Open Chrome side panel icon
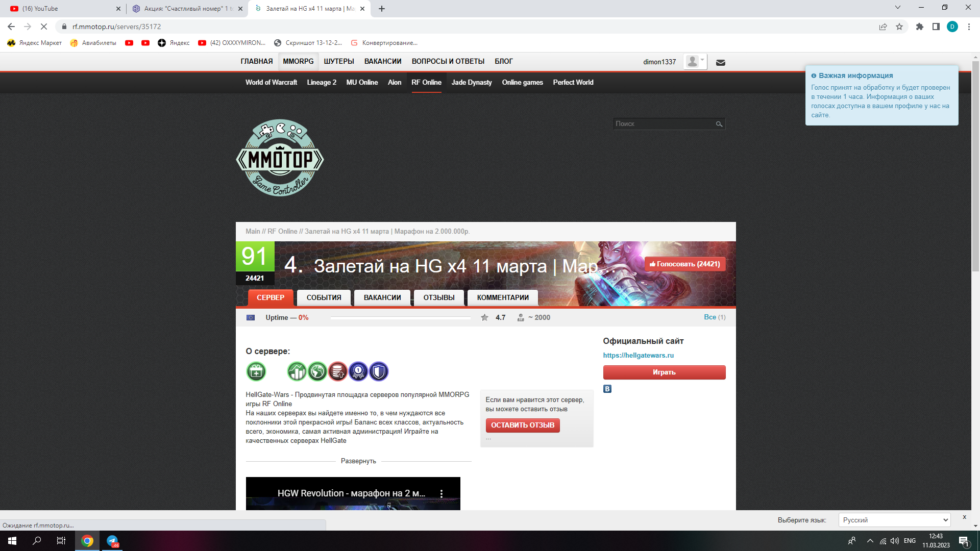Screen dimensions: 980x551 (936, 27)
